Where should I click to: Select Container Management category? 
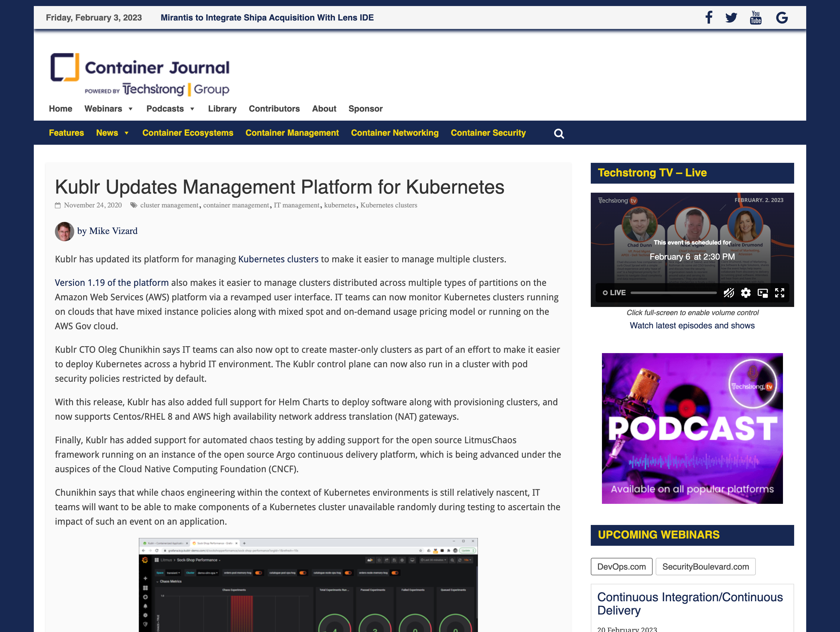tap(292, 133)
